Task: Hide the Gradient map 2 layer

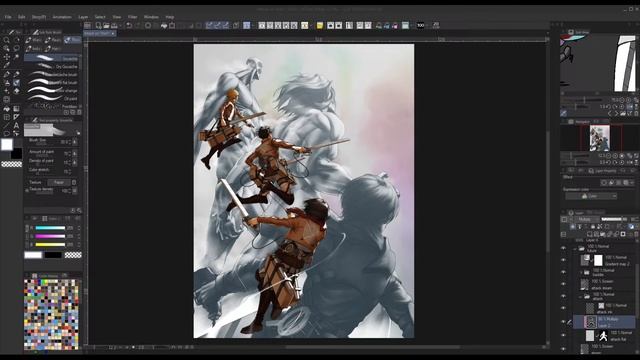Action: (564, 260)
